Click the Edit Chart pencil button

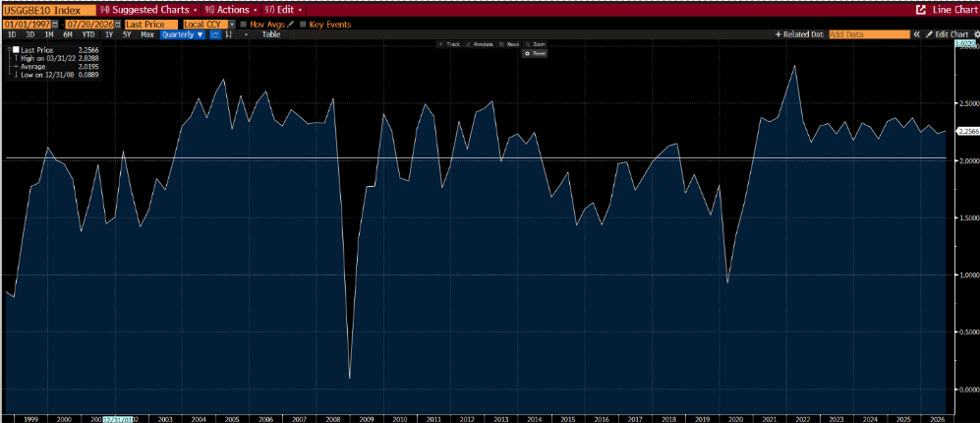(x=947, y=34)
